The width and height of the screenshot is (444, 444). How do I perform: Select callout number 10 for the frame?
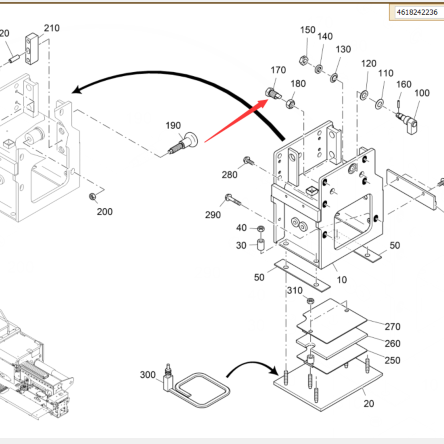pos(342,280)
